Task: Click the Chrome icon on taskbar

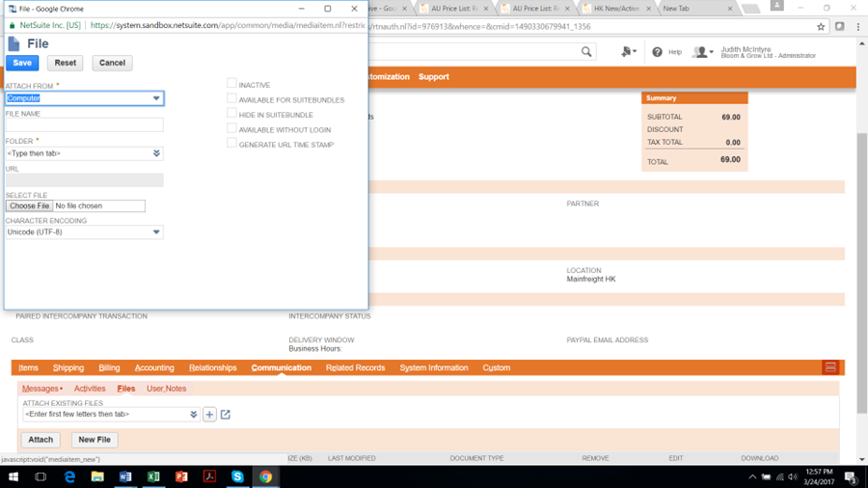Action: [x=266, y=477]
